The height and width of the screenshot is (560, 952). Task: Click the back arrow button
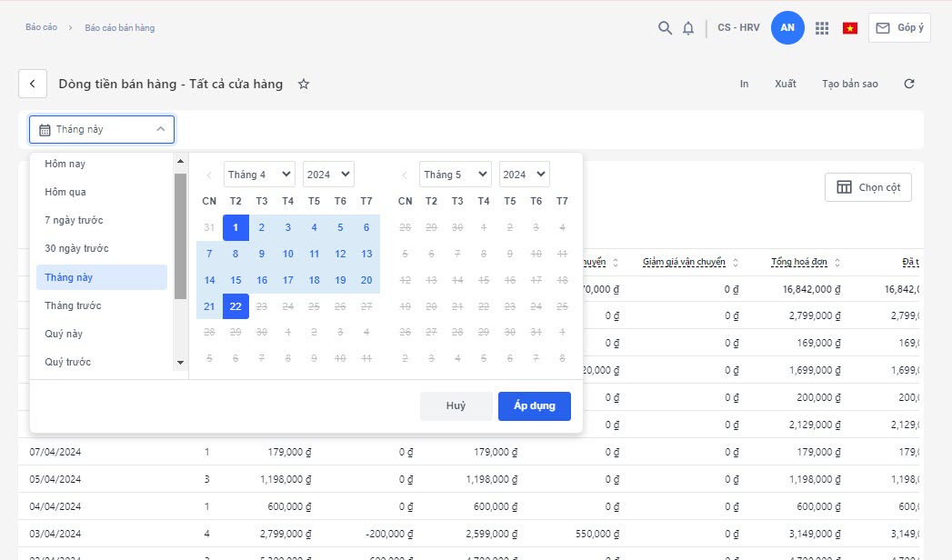point(33,84)
